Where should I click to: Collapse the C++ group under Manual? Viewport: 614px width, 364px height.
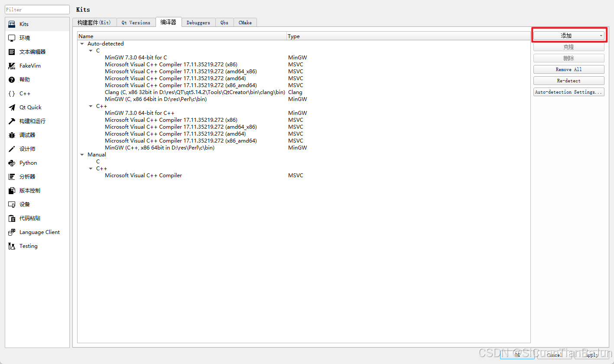(91, 168)
